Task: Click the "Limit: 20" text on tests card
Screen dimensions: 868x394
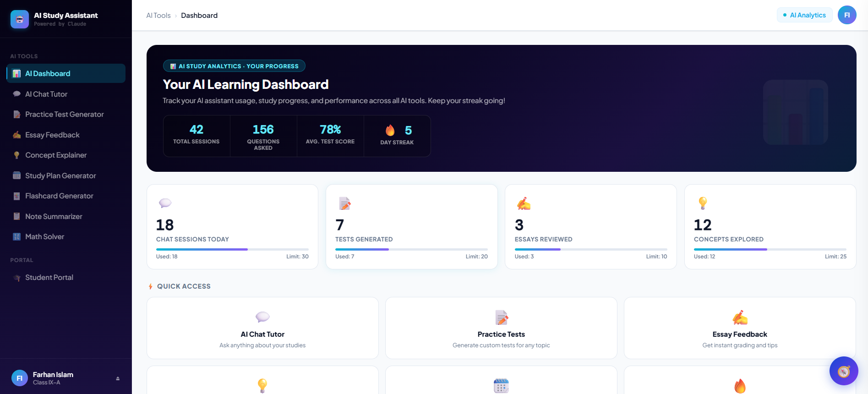Action: (x=477, y=257)
